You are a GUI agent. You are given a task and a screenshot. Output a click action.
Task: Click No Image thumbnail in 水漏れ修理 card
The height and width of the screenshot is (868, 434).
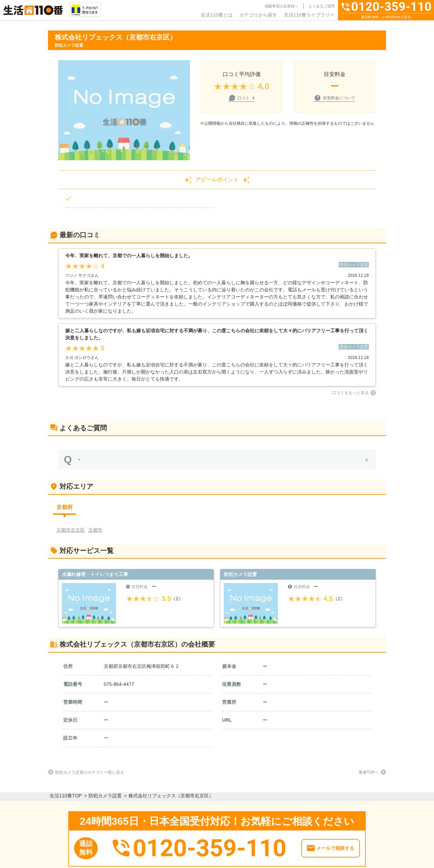pos(89,603)
